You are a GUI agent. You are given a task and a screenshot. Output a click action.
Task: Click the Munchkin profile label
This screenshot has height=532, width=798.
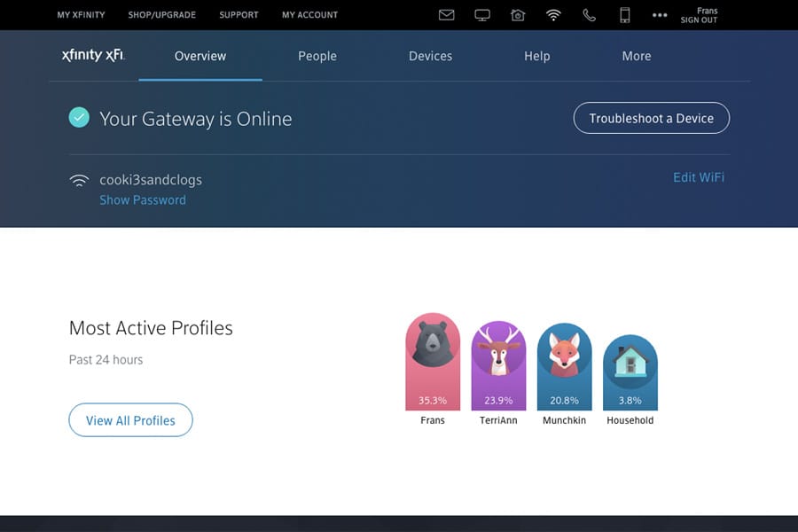click(x=564, y=420)
